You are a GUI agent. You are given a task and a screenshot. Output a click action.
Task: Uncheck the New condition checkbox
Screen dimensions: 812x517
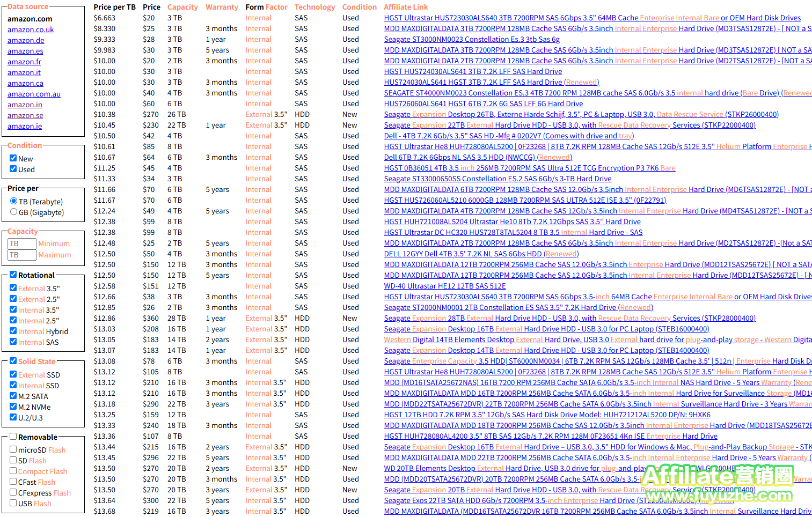pyautogui.click(x=13, y=158)
